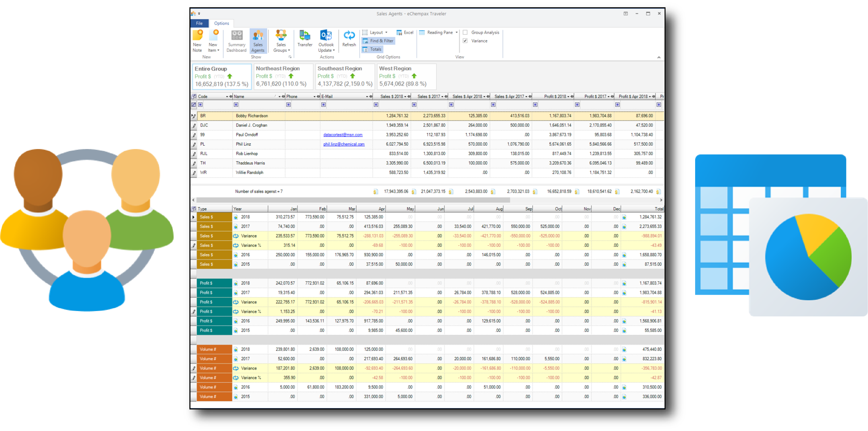This screenshot has height=431, width=868.
Task: Select the West Region card
Action: 407,76
